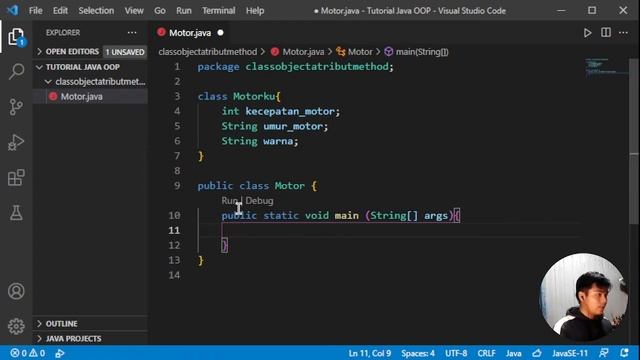Expand the Open Editors section
This screenshot has width=640, height=360.
tap(40, 52)
